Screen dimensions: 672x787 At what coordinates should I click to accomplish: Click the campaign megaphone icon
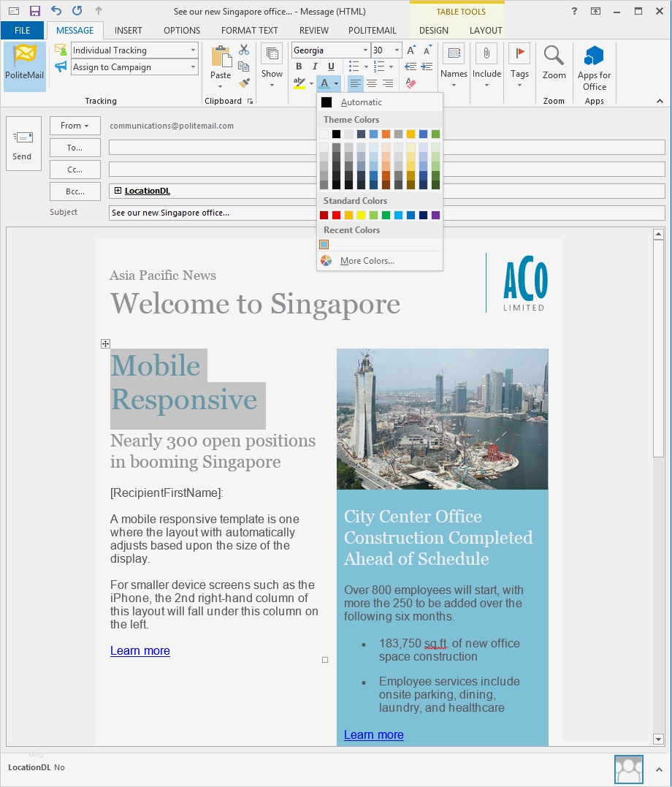coord(61,66)
